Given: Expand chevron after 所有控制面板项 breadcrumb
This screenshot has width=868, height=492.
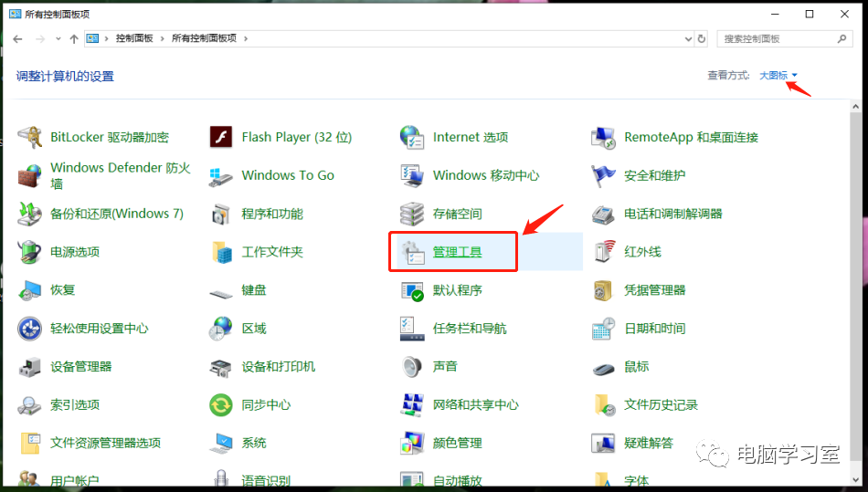Looking at the screenshot, I should (x=246, y=38).
